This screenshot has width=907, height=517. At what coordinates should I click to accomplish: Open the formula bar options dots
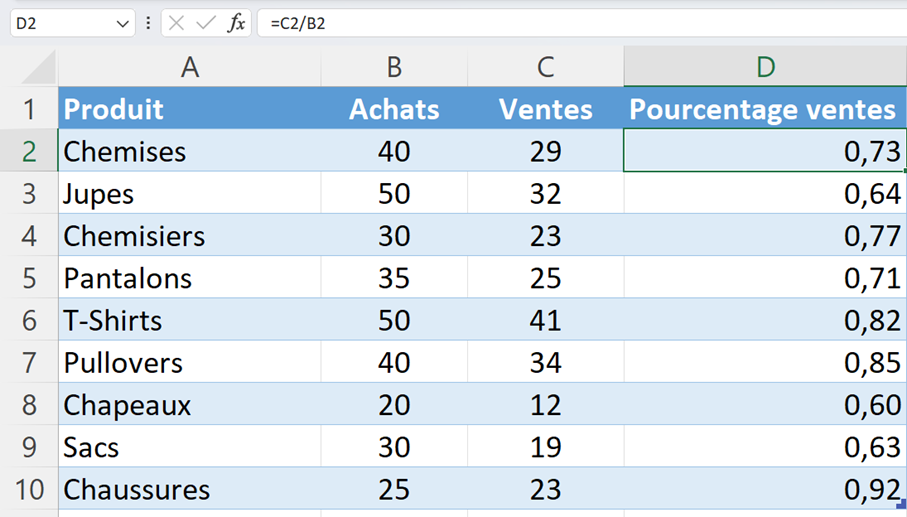148,23
